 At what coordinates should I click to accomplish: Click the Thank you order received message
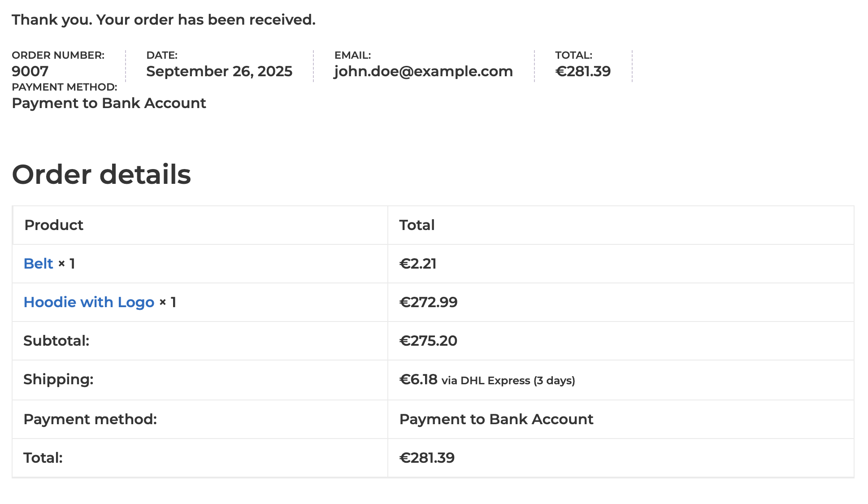164,20
